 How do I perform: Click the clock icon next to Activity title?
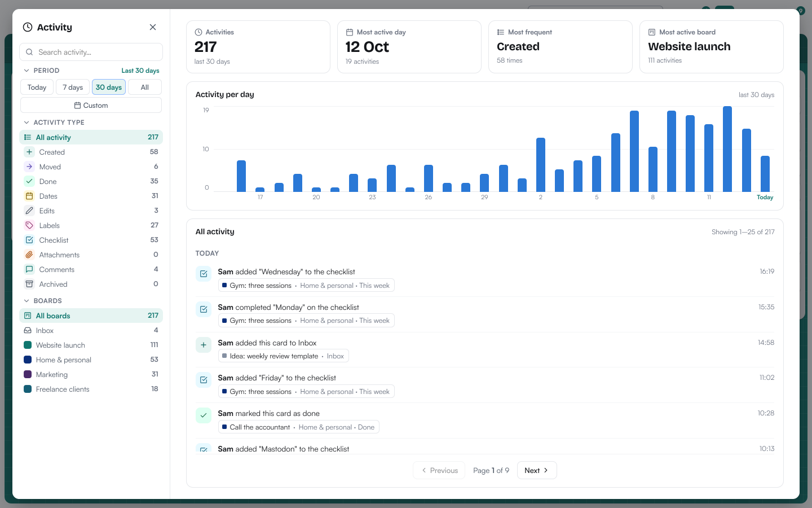point(28,27)
